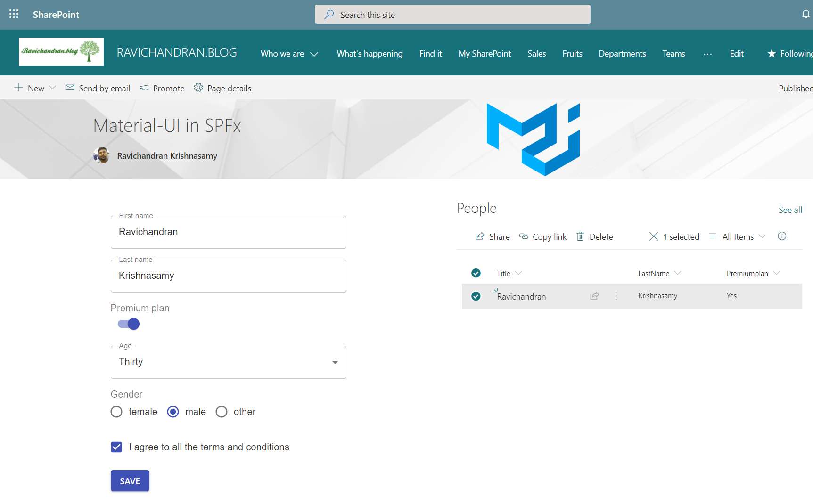Click the Page details gear icon
Image resolution: width=813 pixels, height=504 pixels.
pyautogui.click(x=198, y=88)
